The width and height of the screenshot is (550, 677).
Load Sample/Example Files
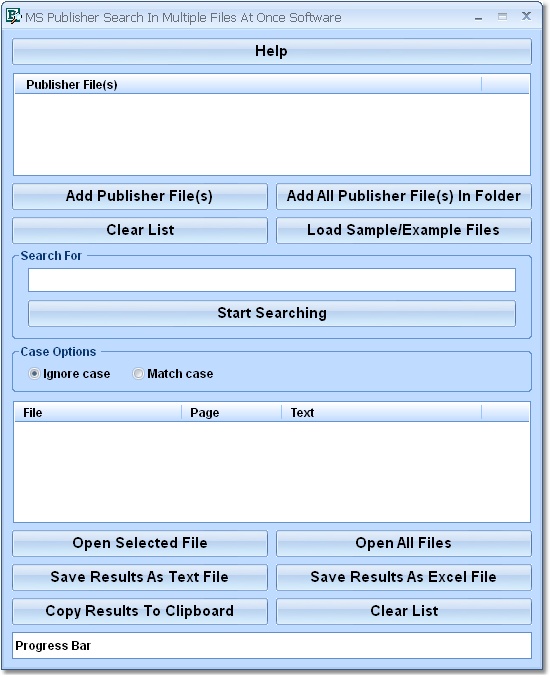point(404,230)
